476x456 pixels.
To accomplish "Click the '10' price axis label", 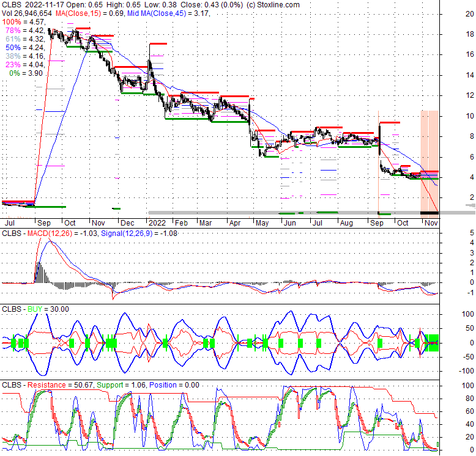I will (x=470, y=116).
